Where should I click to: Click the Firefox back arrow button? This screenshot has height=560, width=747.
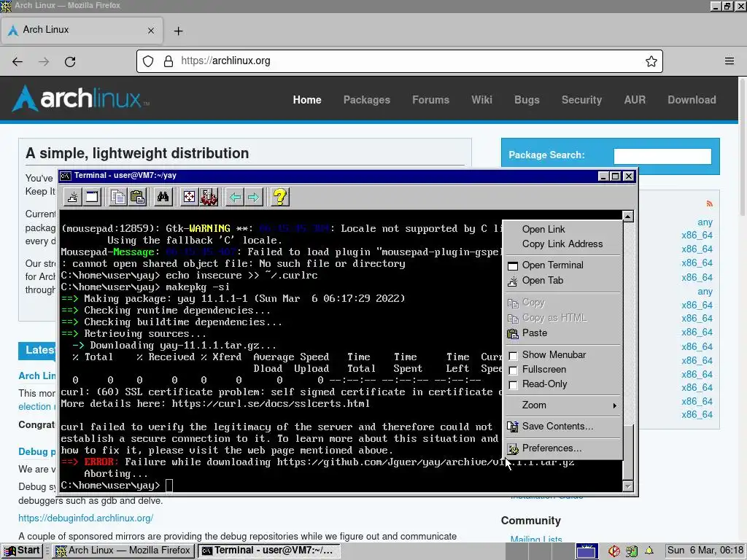pos(18,61)
